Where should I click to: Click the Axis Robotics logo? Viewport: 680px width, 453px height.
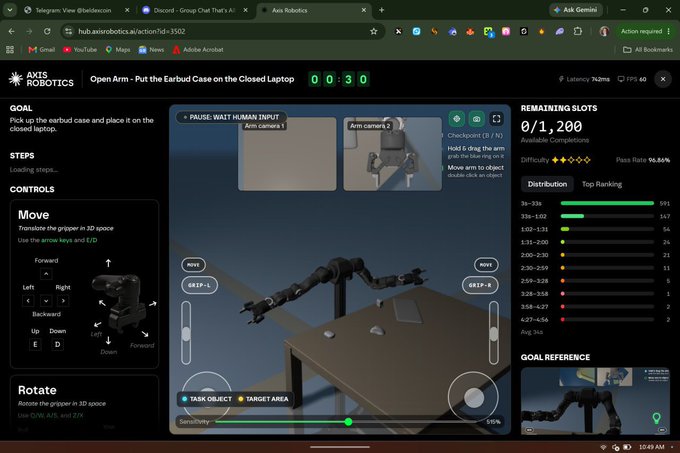(x=41, y=79)
